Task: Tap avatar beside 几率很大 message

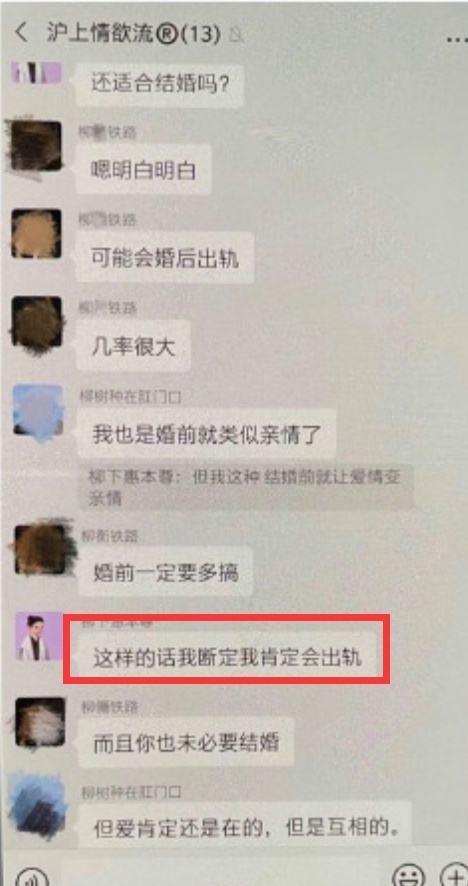Action: click(36, 322)
